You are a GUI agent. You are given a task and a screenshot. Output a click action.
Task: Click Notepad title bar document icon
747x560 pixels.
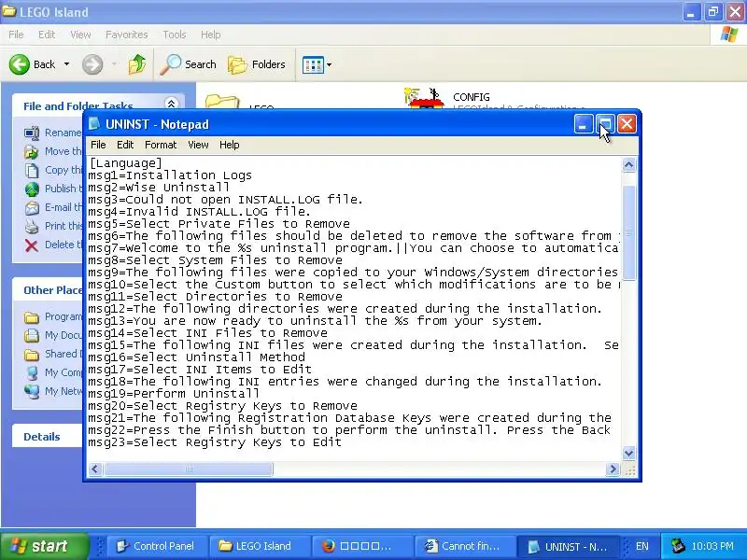94,124
